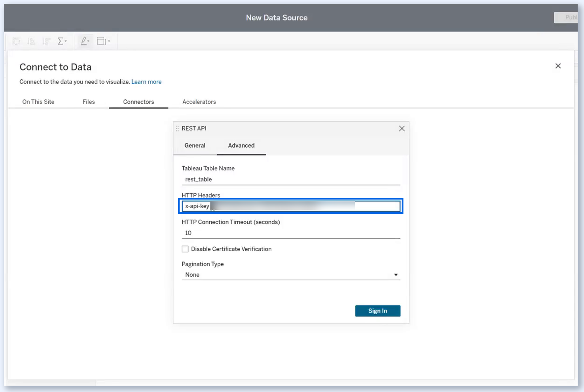The image size is (584, 392).
Task: Switch to the On This Site tab
Action: 38,102
